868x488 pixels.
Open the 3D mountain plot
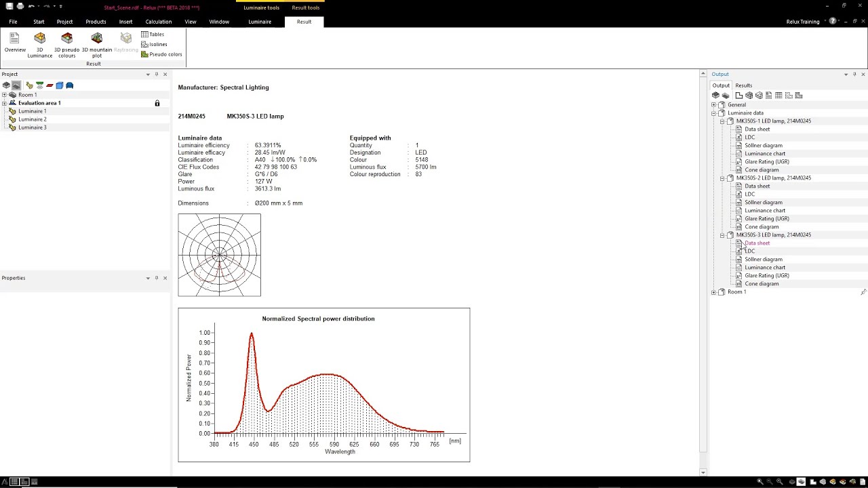96,45
